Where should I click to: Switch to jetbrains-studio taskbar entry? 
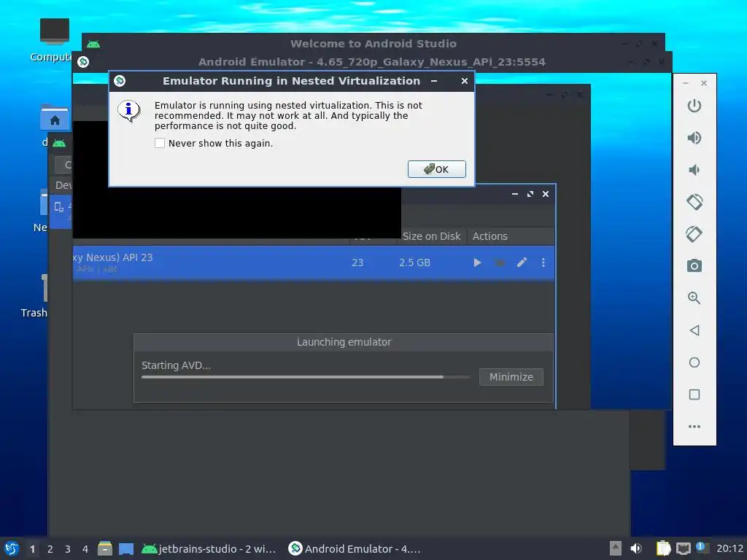click(209, 549)
